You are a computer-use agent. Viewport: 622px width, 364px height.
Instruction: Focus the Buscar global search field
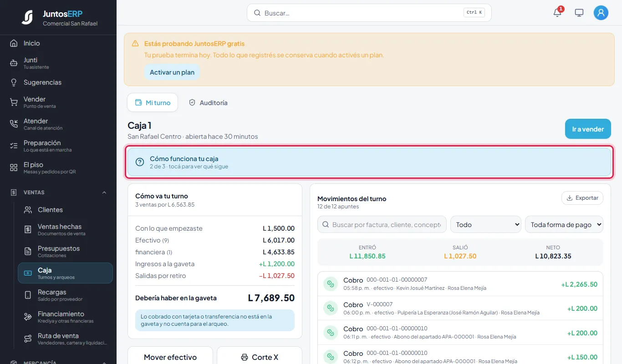[369, 13]
